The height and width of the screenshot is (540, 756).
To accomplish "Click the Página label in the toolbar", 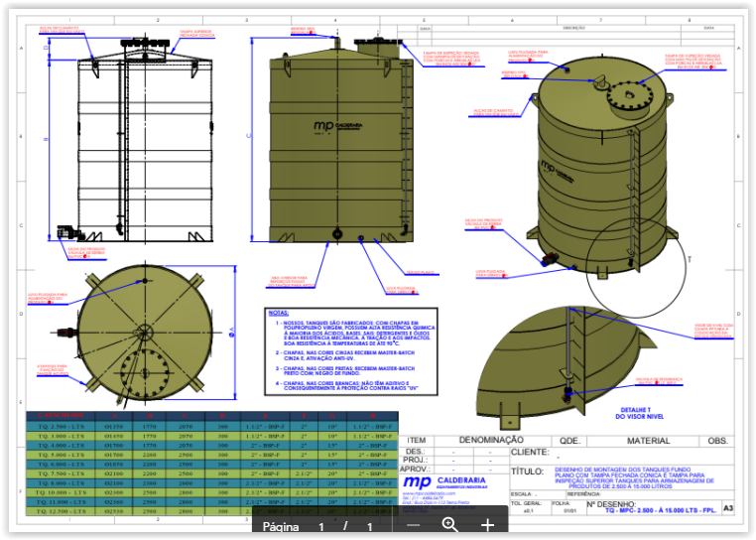I will point(281,526).
